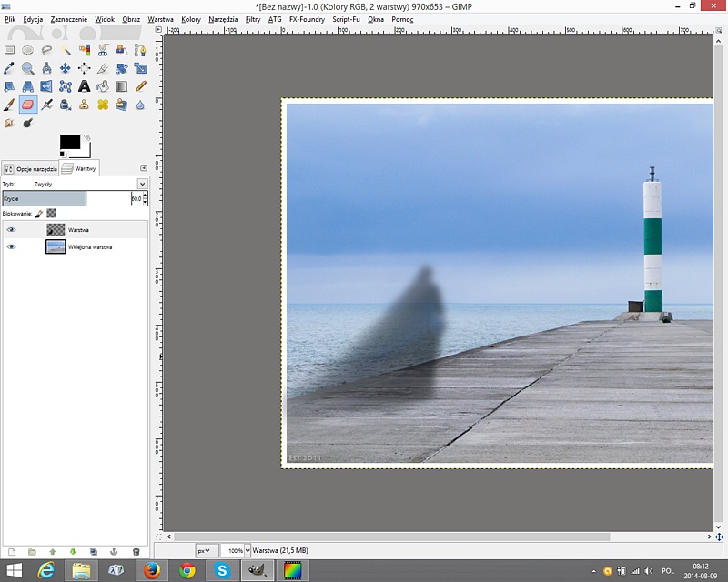Create new layer with bottom page icon
This screenshot has height=582, width=728.
12,552
